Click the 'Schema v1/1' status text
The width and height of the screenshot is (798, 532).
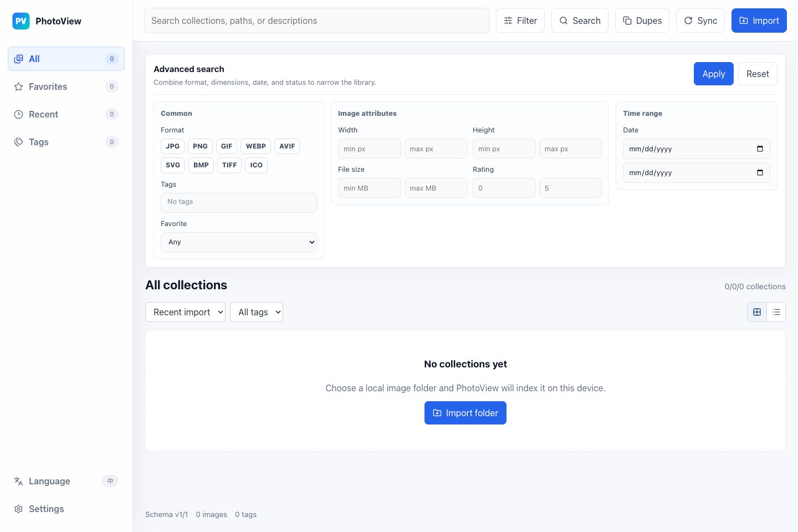[x=167, y=514]
